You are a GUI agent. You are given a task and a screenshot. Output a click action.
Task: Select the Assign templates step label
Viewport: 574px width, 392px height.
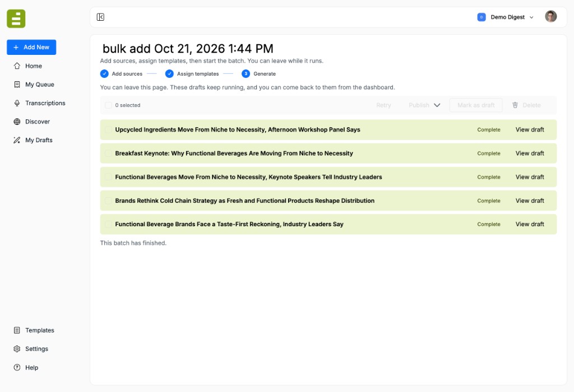[x=198, y=74]
